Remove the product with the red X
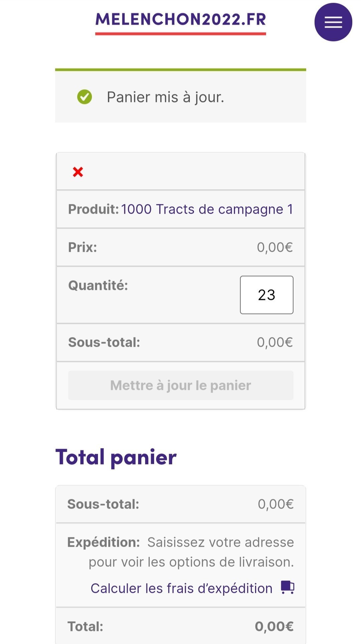361x644 pixels. [78, 172]
